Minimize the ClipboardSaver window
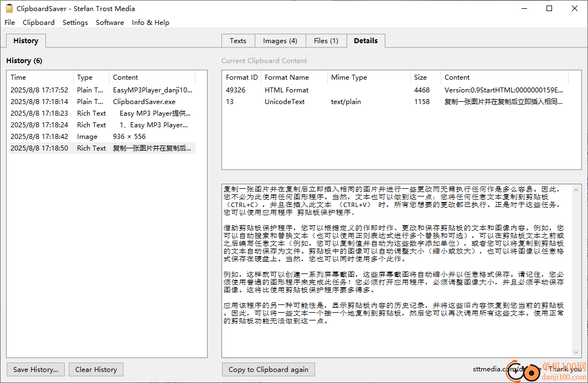588x383 pixels. coord(524,8)
